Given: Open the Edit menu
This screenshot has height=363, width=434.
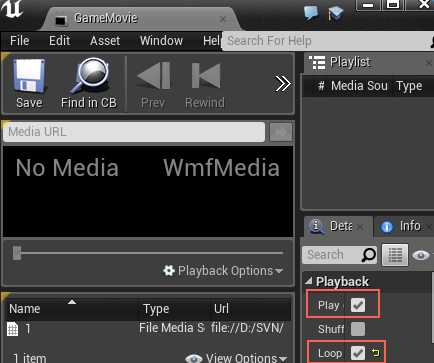Looking at the screenshot, I should (x=59, y=41).
